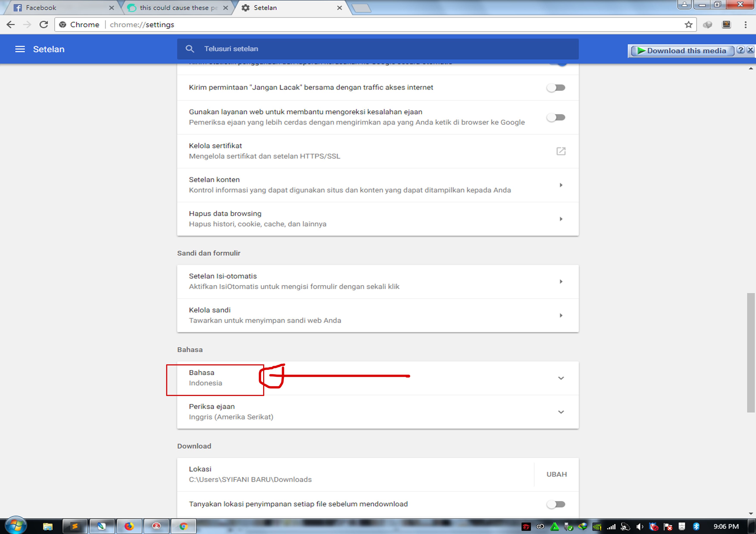Expand the Periksa ejaan section

[561, 412]
